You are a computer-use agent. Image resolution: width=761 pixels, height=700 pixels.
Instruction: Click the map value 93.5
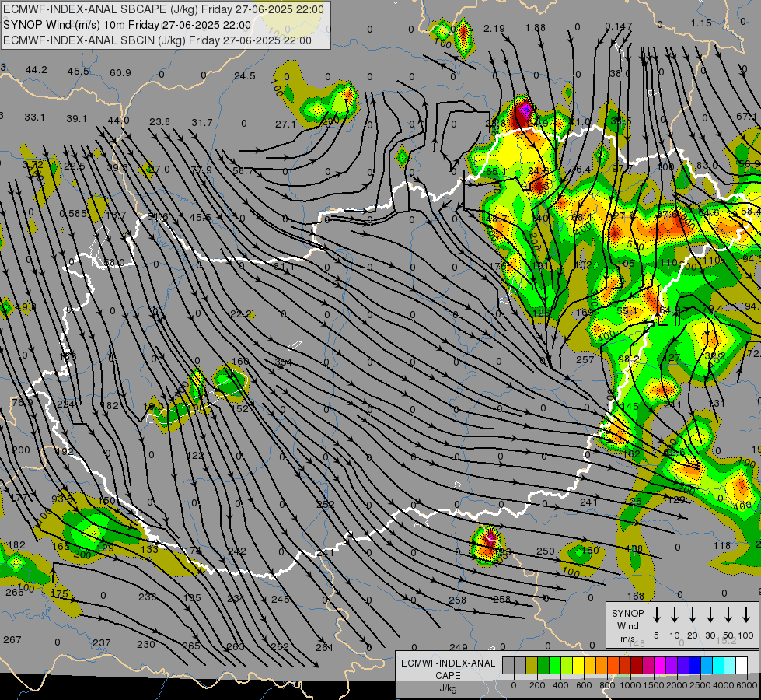coord(61,499)
